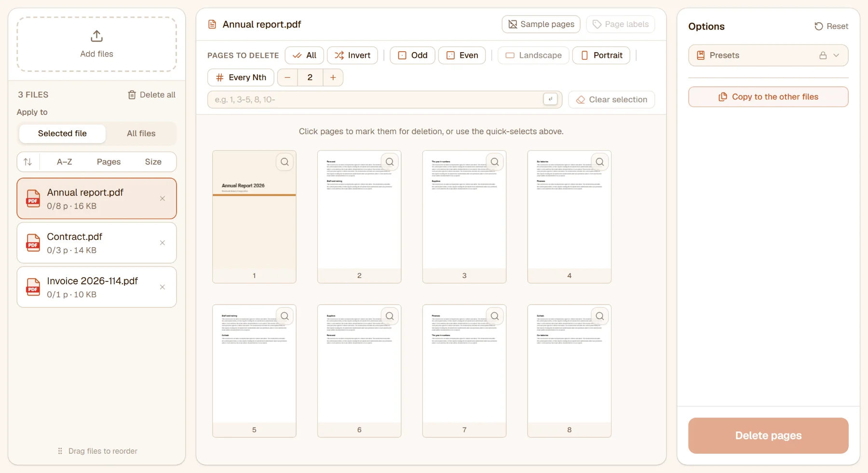868x473 pixels.
Task: Decrease the Every Nth value
Action: [x=287, y=77]
